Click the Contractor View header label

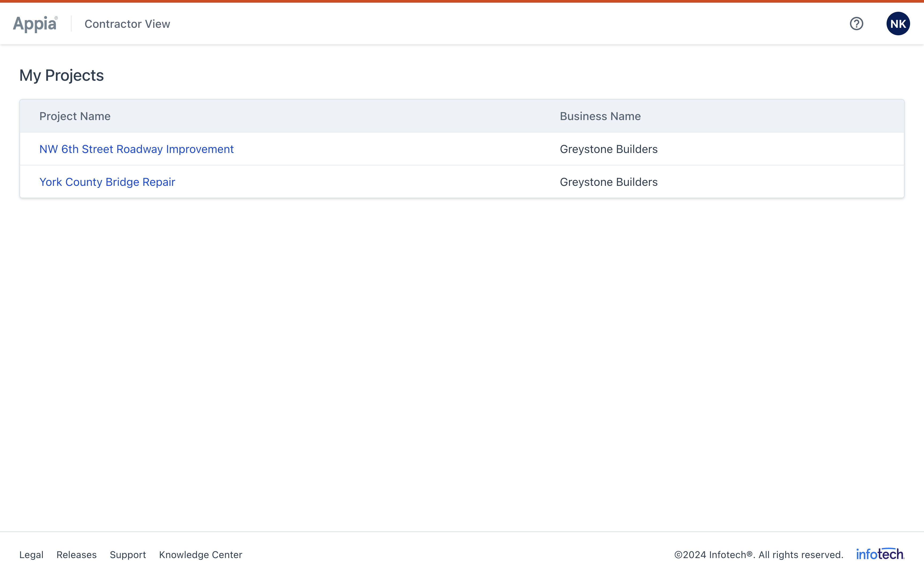click(127, 24)
